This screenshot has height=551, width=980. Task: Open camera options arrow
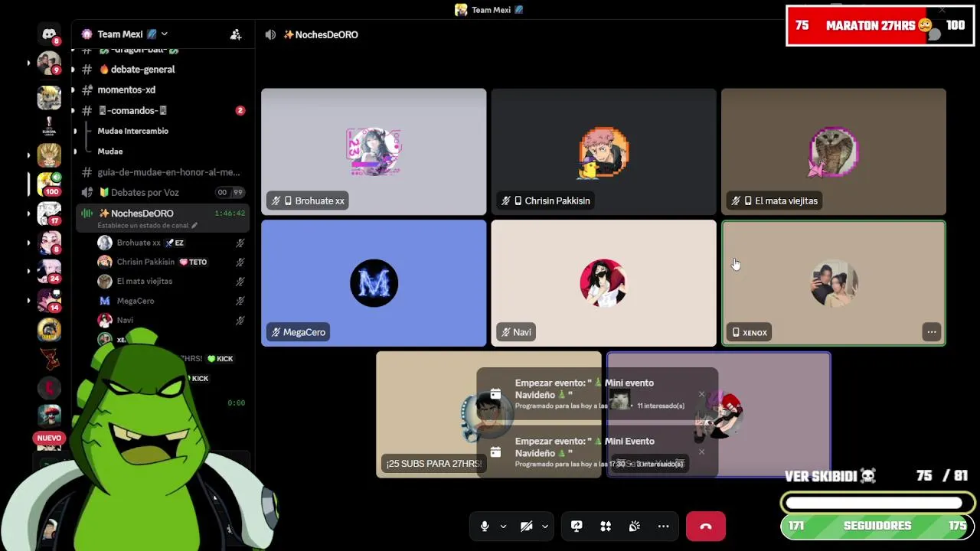[x=545, y=527]
